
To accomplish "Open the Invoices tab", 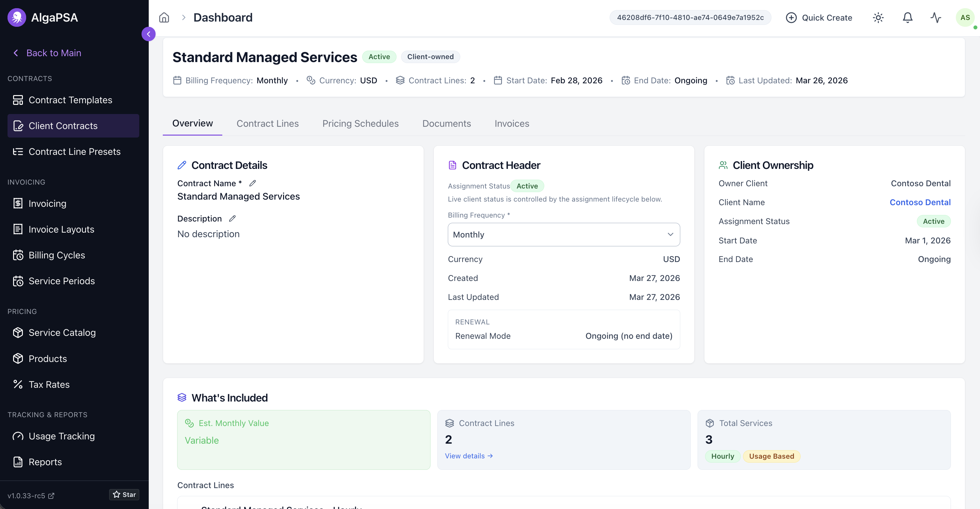I will coord(512,123).
